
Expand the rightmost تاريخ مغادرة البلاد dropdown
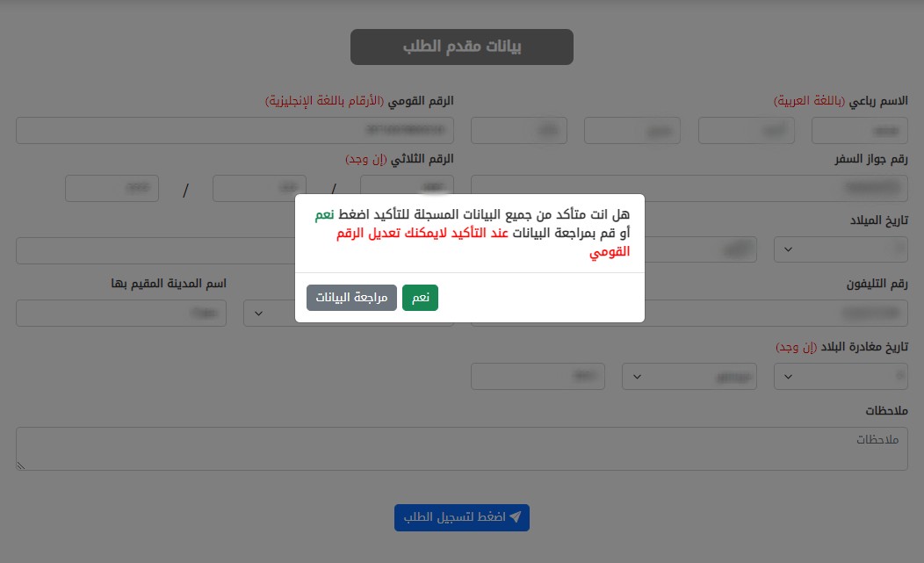841,376
